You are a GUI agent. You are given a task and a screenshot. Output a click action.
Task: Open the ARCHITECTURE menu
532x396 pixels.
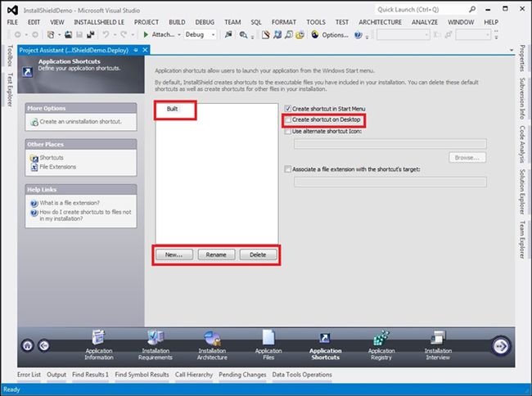380,22
